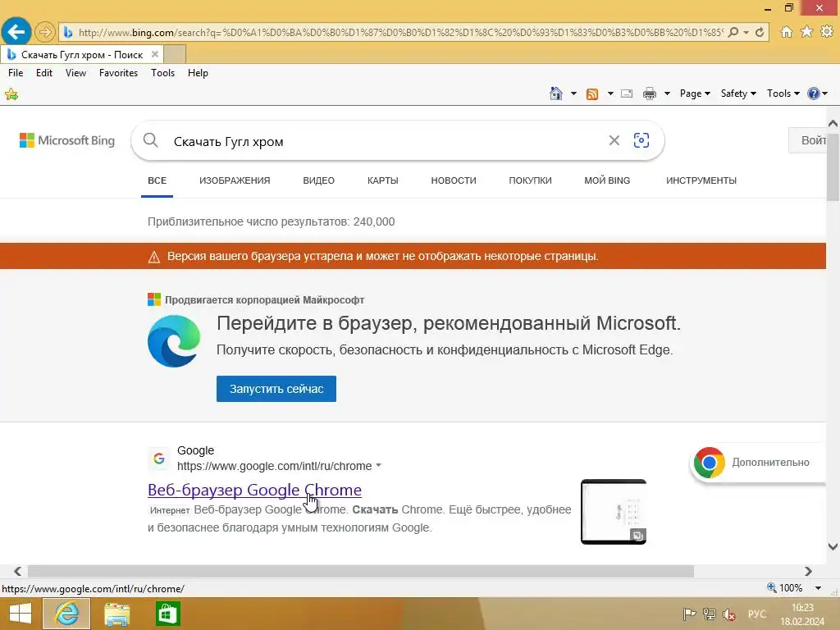The height and width of the screenshot is (630, 840).
Task: Click the Запустить сейчас button
Action: pyautogui.click(x=276, y=389)
